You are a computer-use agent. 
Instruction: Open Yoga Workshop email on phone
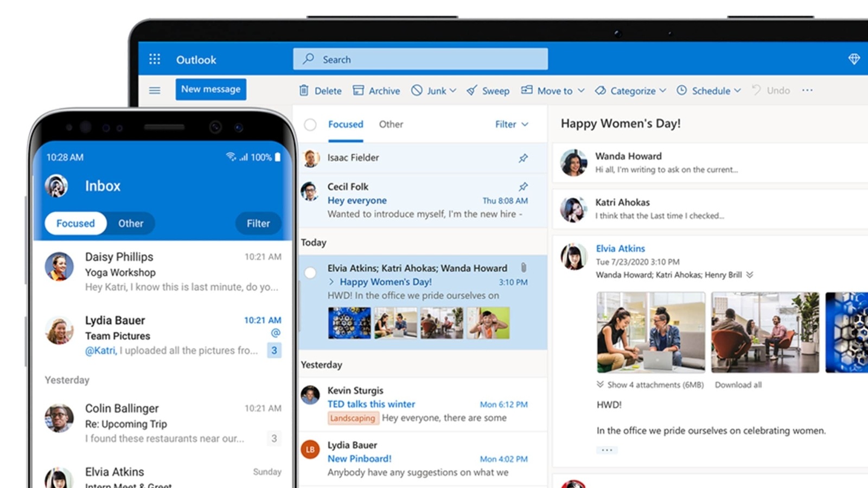(163, 271)
